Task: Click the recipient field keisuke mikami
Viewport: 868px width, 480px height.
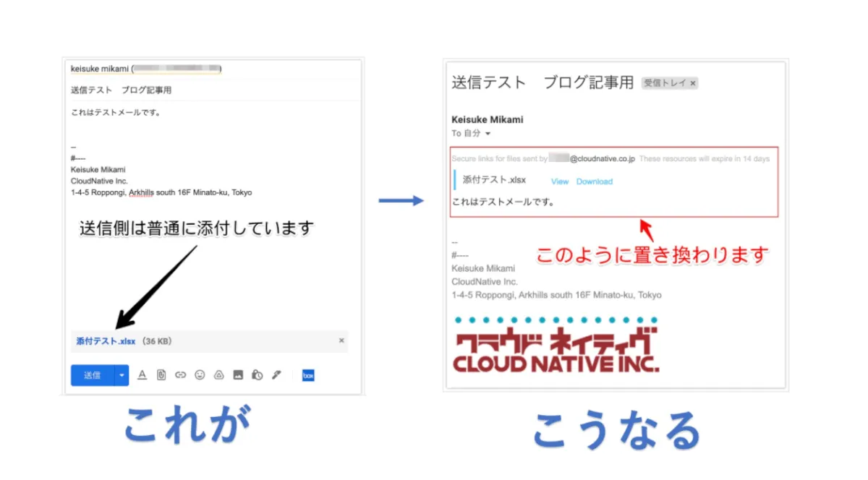Action: 145,69
